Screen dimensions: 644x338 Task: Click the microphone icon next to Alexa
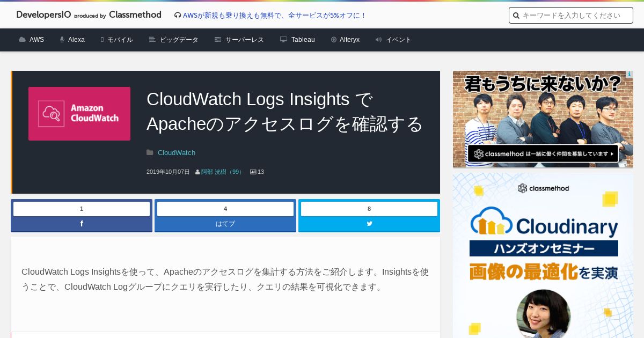pyautogui.click(x=62, y=40)
